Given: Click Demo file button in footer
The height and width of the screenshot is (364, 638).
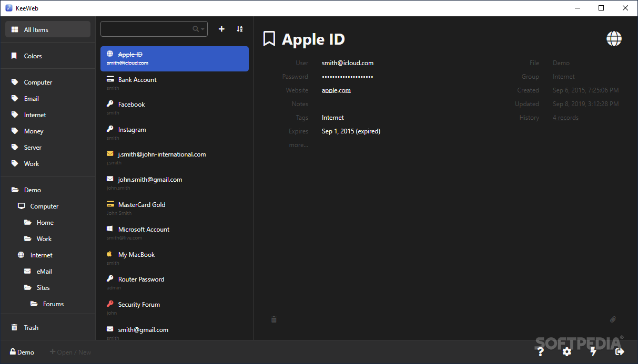Looking at the screenshot, I should pos(22,352).
